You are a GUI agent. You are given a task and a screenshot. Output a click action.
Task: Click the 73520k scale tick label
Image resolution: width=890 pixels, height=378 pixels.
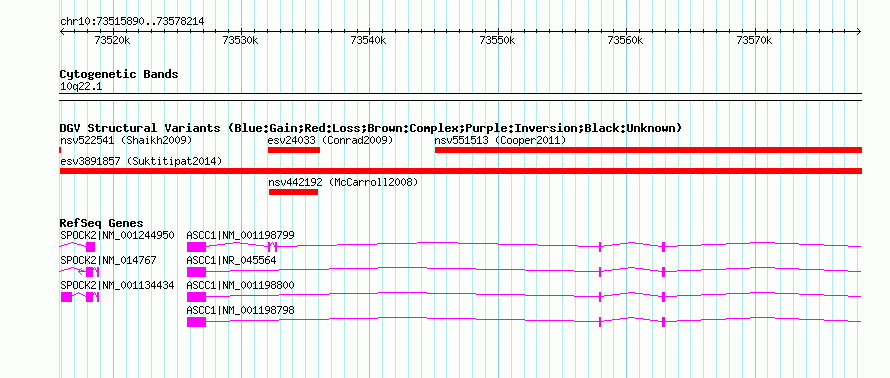(x=112, y=40)
